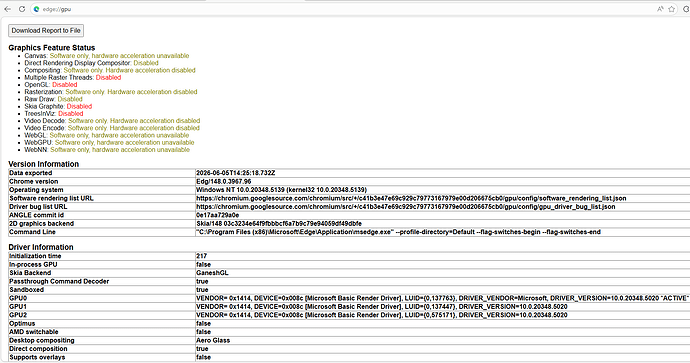Viewport: 690px width, 363px height.
Task: Click the Supports overlays row label
Action: click(x=37, y=357)
